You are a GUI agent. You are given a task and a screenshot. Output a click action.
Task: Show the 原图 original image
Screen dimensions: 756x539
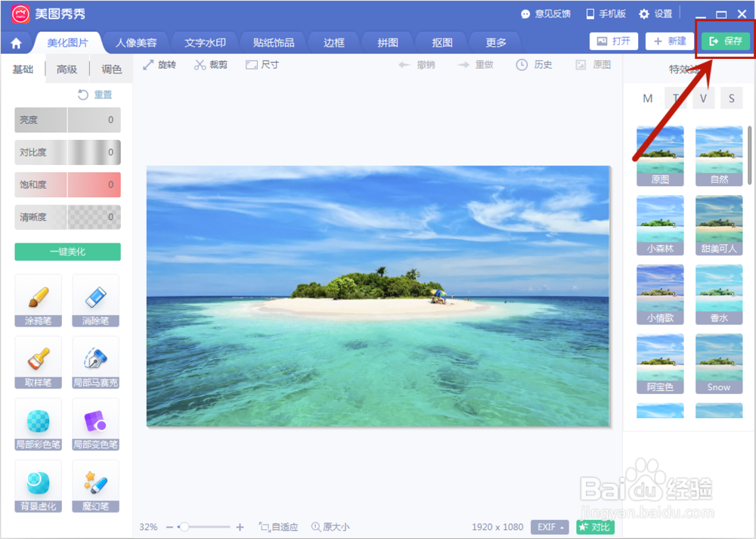click(596, 64)
